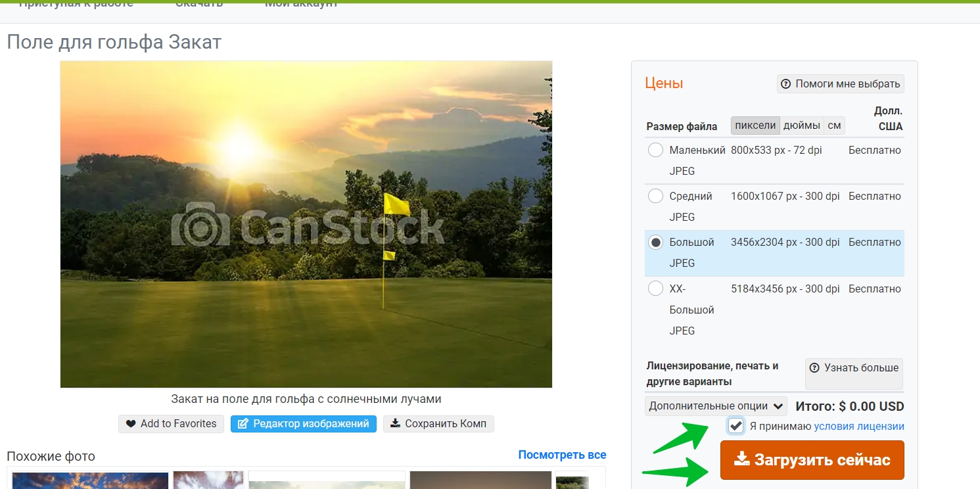
Task: Select the Большой JPEG radio button
Action: pyautogui.click(x=655, y=243)
